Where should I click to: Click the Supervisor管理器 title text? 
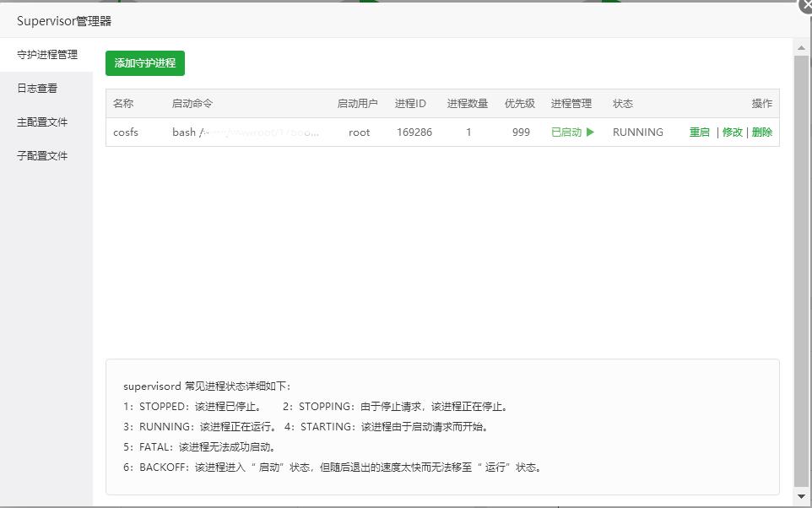[x=64, y=21]
